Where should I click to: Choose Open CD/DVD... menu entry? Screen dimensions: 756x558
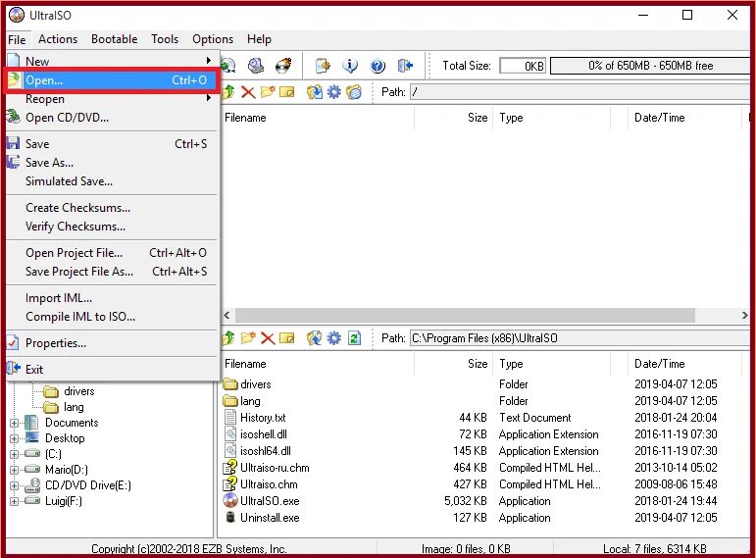tap(113, 118)
